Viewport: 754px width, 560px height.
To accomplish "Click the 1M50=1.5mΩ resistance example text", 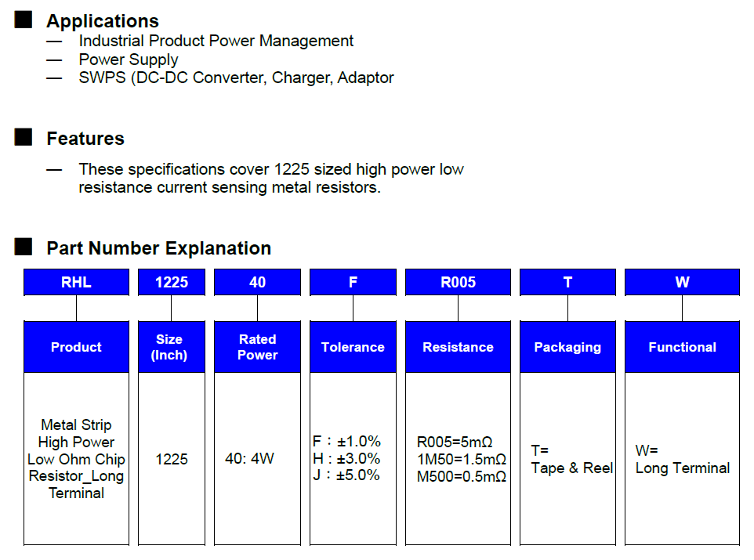I will (461, 459).
